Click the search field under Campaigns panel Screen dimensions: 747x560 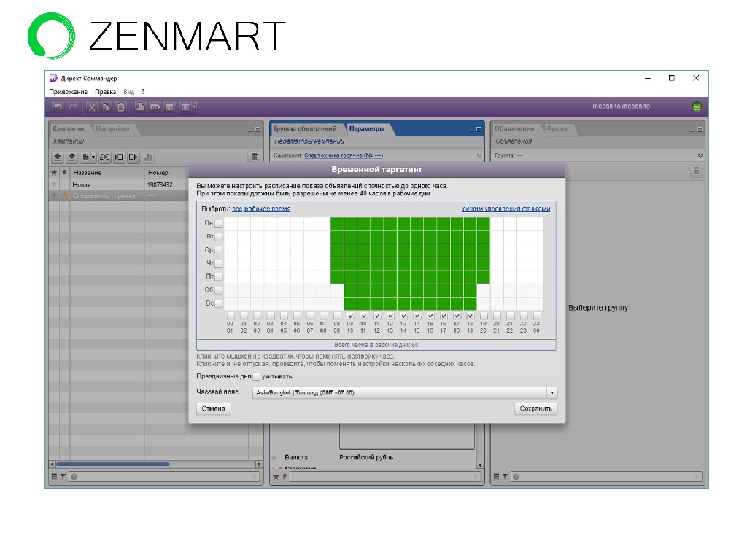coord(164,476)
